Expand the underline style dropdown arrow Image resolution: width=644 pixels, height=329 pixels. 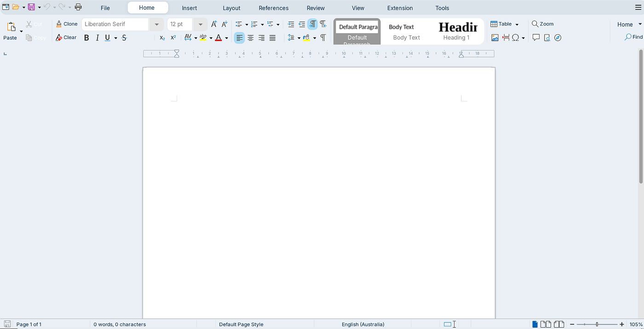116,38
